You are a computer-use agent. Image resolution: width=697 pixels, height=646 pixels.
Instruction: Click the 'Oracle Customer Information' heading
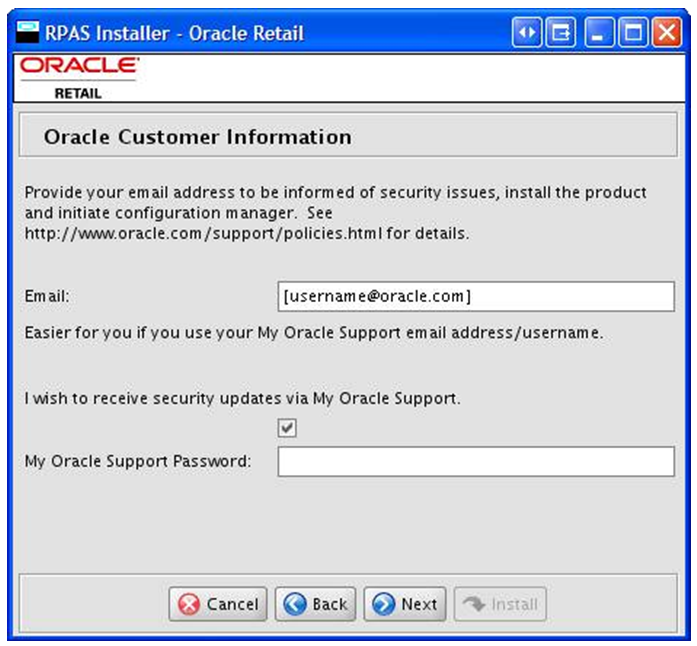point(198,136)
